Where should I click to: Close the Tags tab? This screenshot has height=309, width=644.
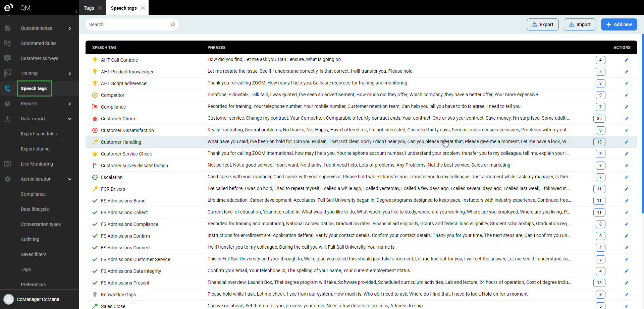[x=100, y=8]
